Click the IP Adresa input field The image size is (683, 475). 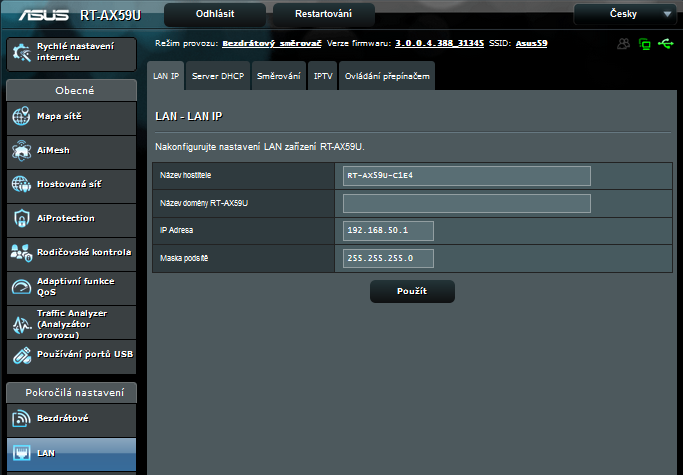click(x=389, y=231)
